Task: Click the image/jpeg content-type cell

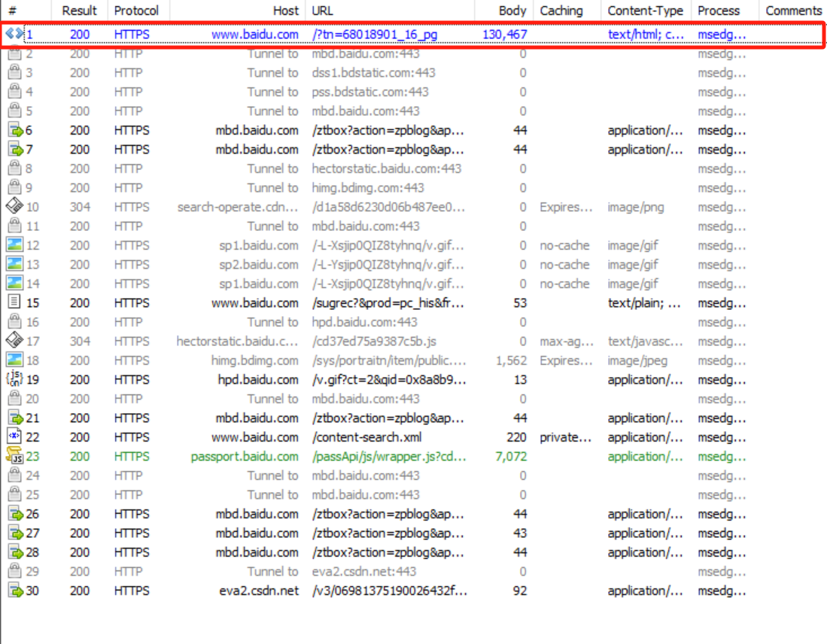Action: coord(637,360)
